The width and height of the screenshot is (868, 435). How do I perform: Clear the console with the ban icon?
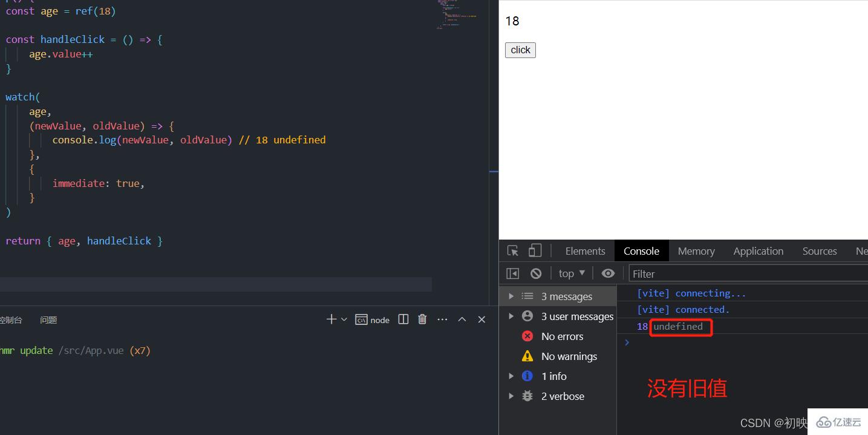(x=536, y=273)
